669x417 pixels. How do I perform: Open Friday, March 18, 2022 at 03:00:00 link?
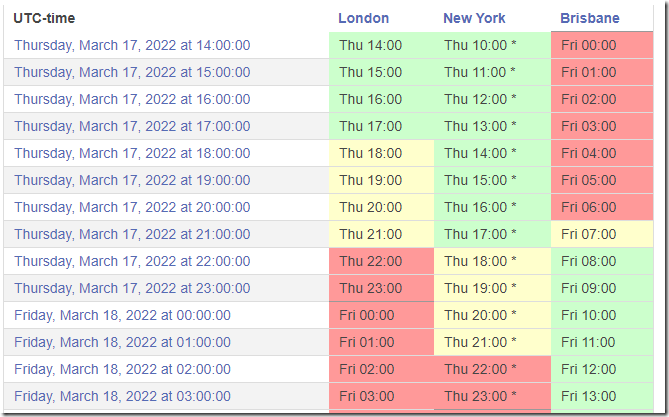point(122,396)
